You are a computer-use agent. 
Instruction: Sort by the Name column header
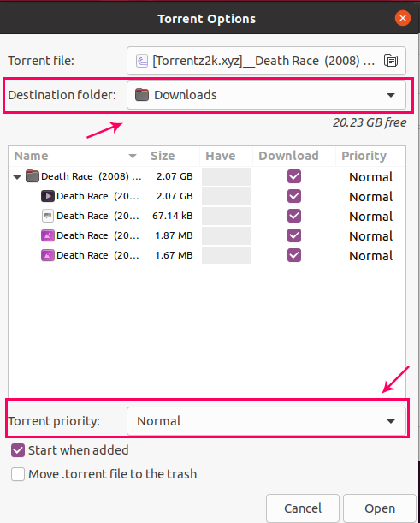(x=77, y=156)
